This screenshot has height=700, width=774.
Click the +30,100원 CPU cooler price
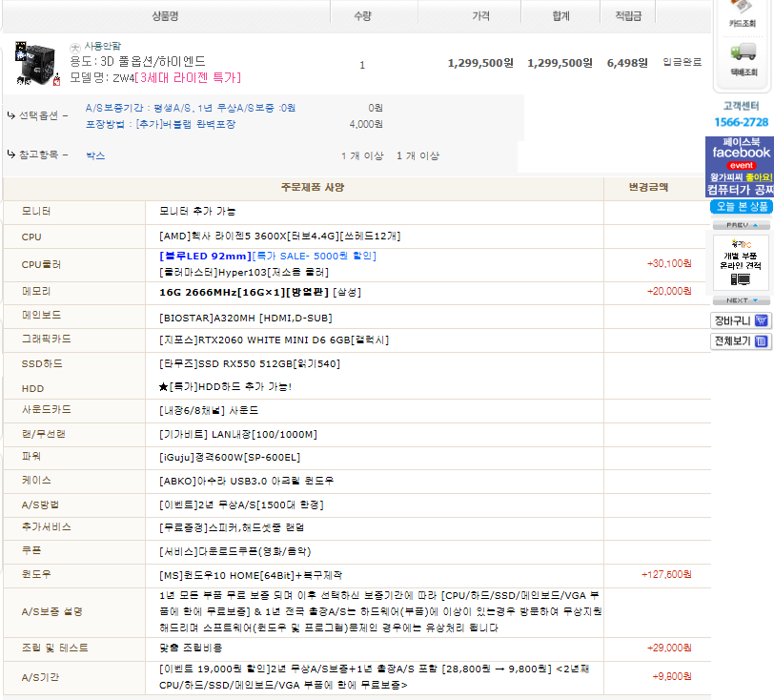tap(669, 263)
